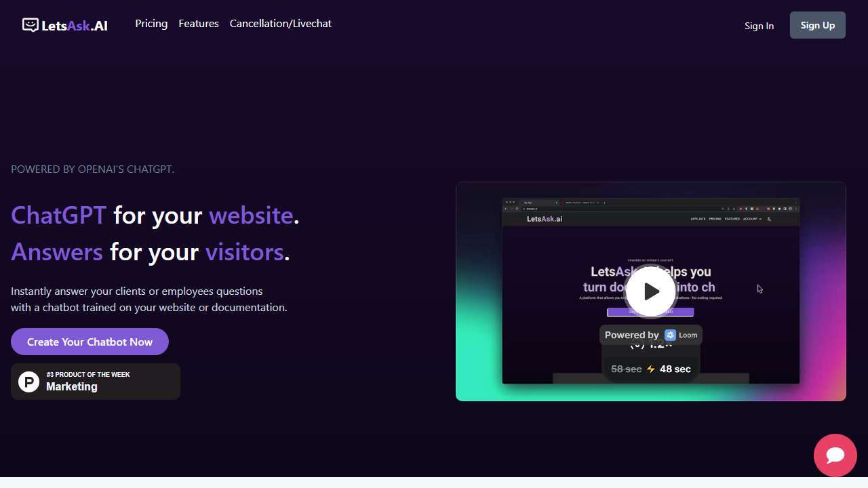This screenshot has height=488, width=868.
Task: Click the new tab plus in the mini browser
Action: 605,201
